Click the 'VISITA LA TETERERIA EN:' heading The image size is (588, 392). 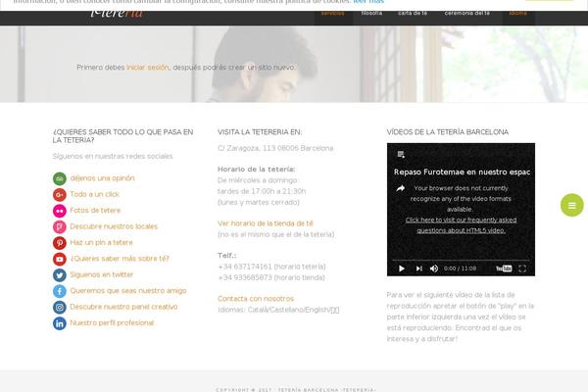click(x=260, y=132)
